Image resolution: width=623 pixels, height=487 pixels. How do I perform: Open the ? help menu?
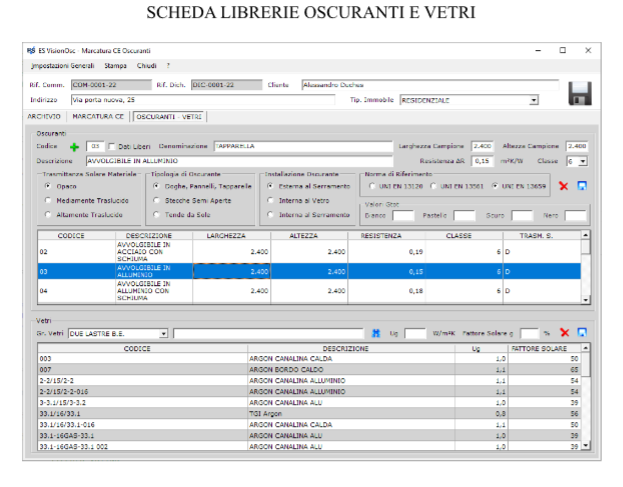point(168,66)
